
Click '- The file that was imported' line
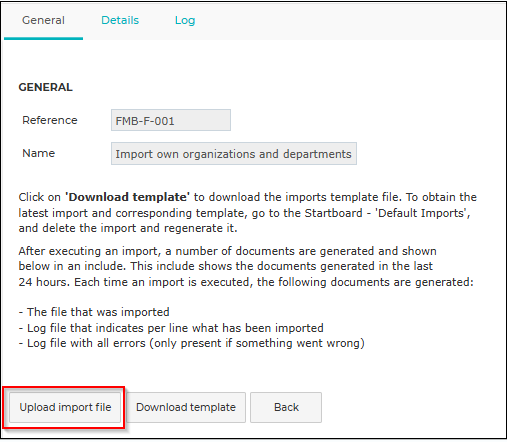coord(94,312)
